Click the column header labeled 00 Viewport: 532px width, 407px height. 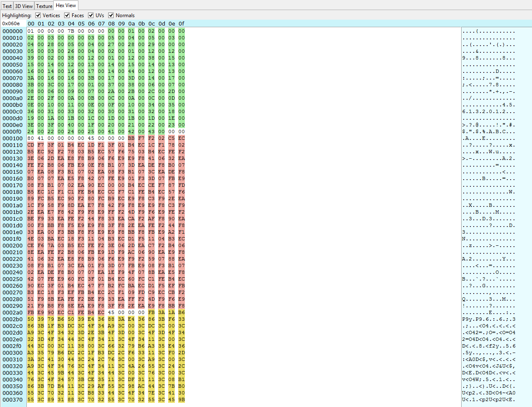click(31, 23)
